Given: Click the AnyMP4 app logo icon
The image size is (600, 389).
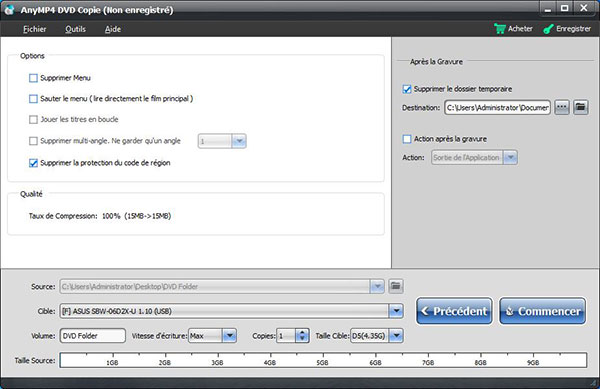Looking at the screenshot, I should point(9,10).
